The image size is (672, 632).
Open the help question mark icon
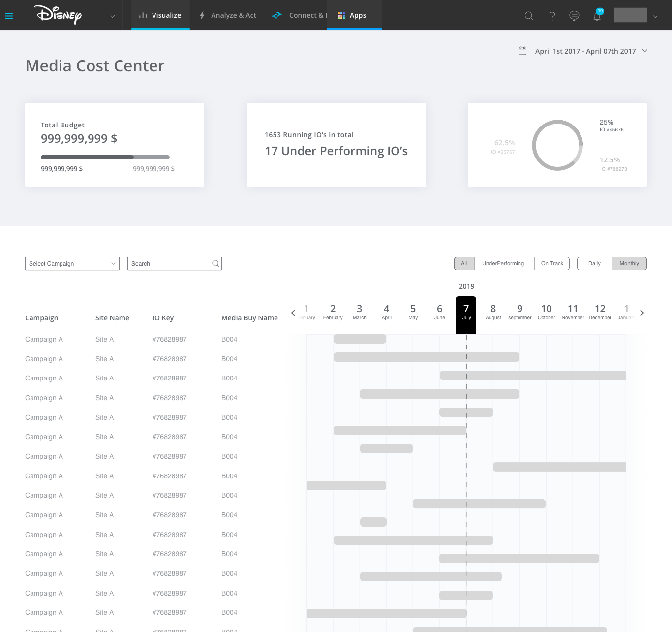(x=552, y=16)
